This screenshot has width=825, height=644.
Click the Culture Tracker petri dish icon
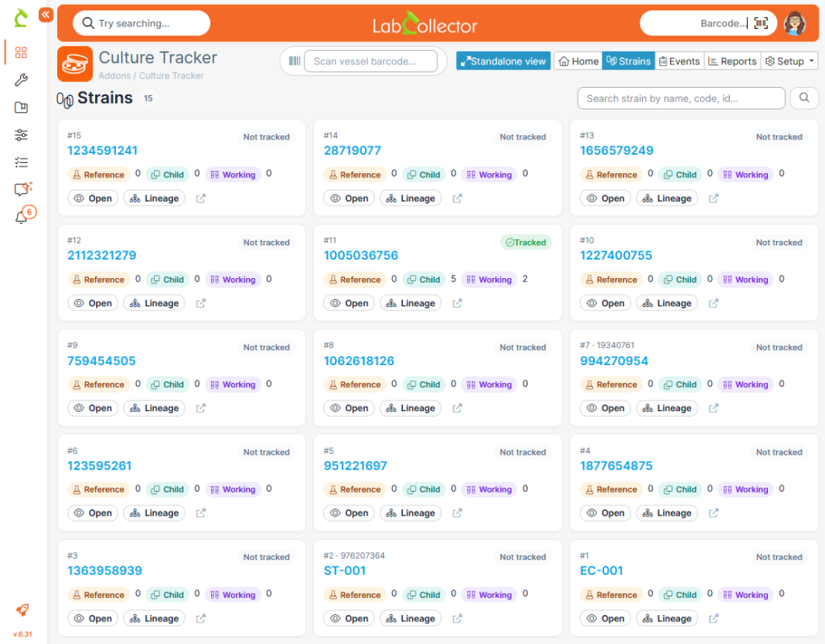point(75,64)
